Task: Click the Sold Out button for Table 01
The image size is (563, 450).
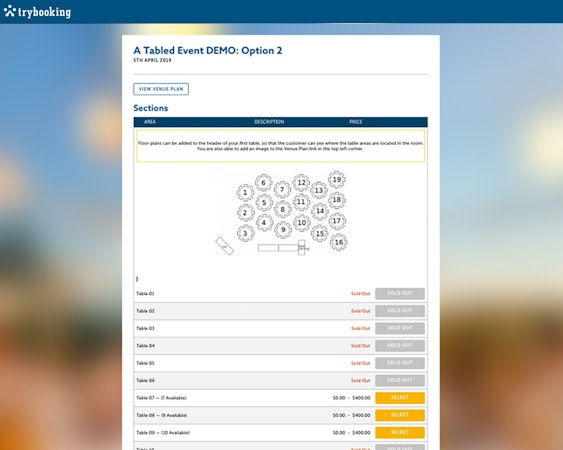Action: [400, 293]
